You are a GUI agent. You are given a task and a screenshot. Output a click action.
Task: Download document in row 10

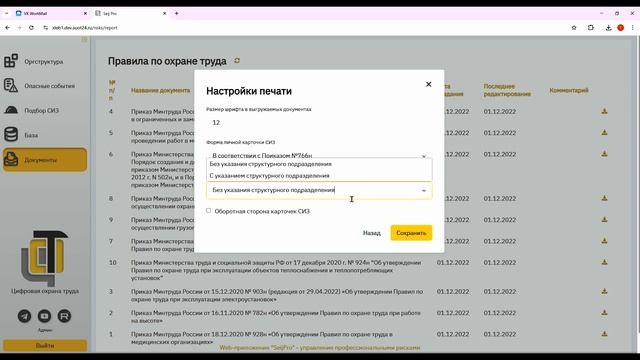pyautogui.click(x=604, y=262)
